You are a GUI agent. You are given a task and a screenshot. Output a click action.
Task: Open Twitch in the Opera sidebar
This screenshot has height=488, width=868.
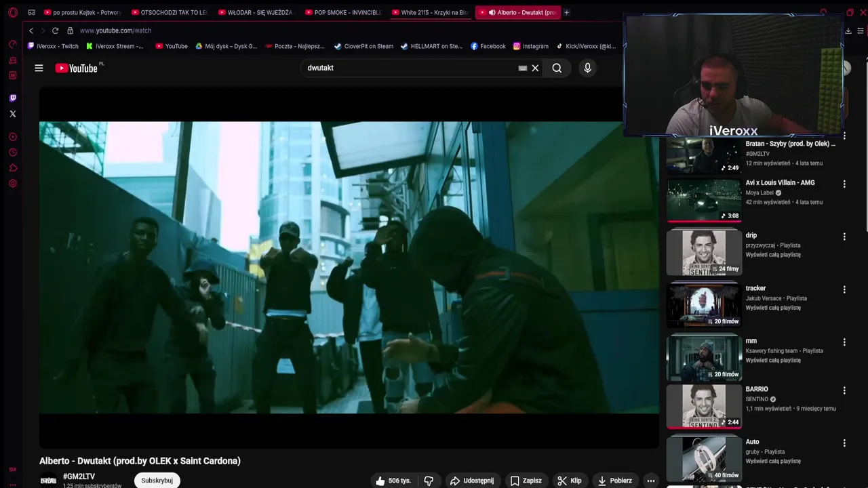point(12,98)
